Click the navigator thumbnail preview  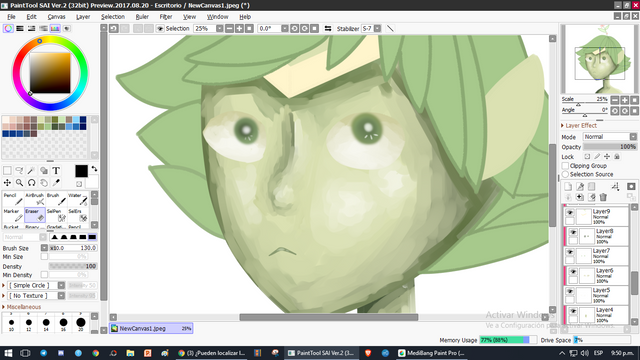[600, 59]
